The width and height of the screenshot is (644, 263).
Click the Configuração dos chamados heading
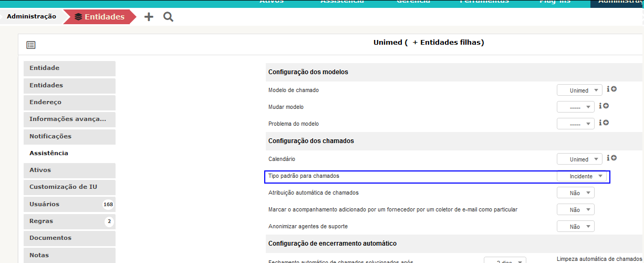311,141
